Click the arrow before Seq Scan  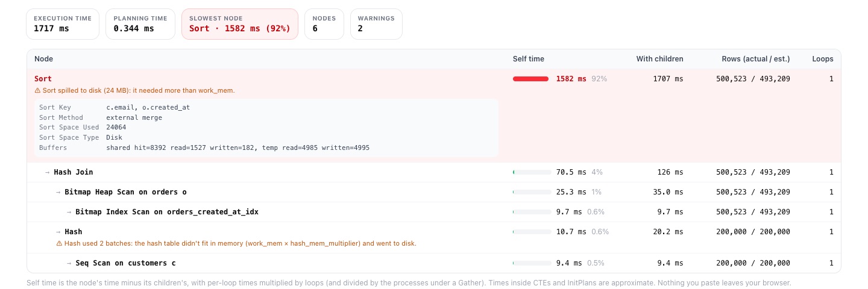pyautogui.click(x=69, y=263)
